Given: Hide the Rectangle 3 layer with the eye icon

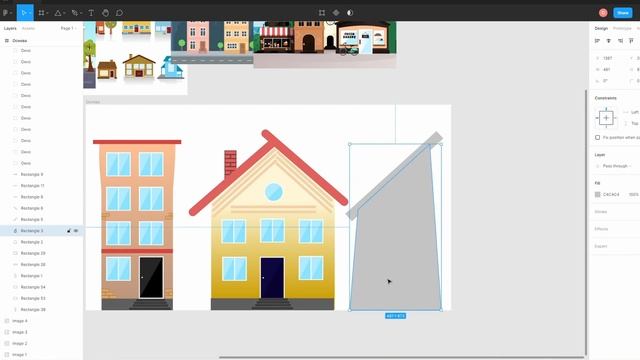Looking at the screenshot, I should tap(76, 231).
